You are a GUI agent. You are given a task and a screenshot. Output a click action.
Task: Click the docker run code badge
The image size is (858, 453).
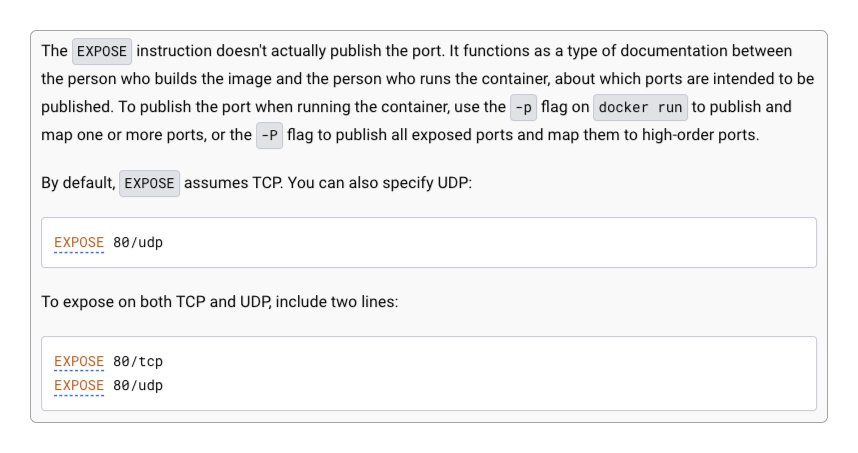[x=640, y=107]
